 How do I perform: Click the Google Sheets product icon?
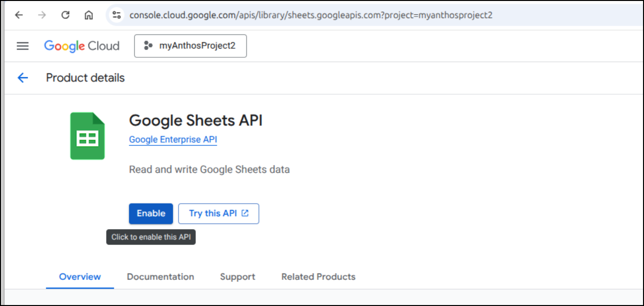(x=87, y=136)
